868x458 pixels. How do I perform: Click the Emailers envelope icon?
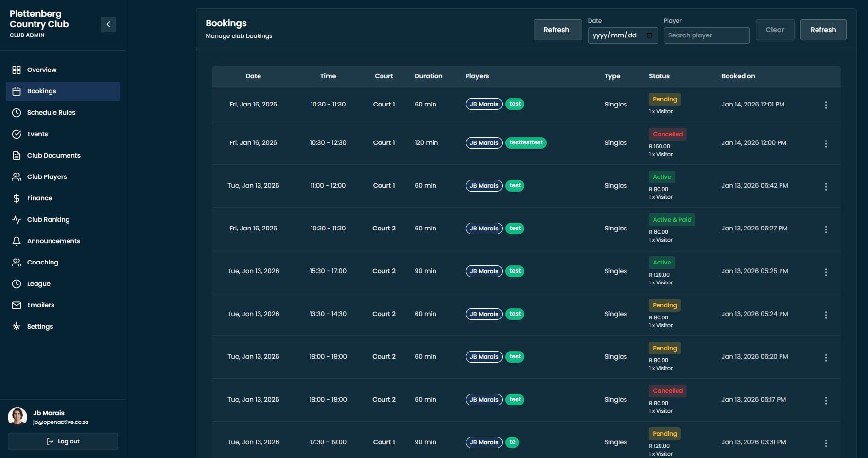[17, 305]
